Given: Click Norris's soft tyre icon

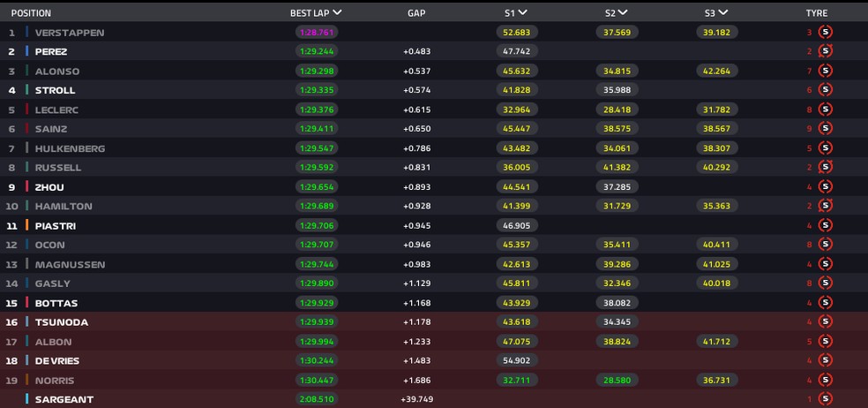Looking at the screenshot, I should point(825,380).
